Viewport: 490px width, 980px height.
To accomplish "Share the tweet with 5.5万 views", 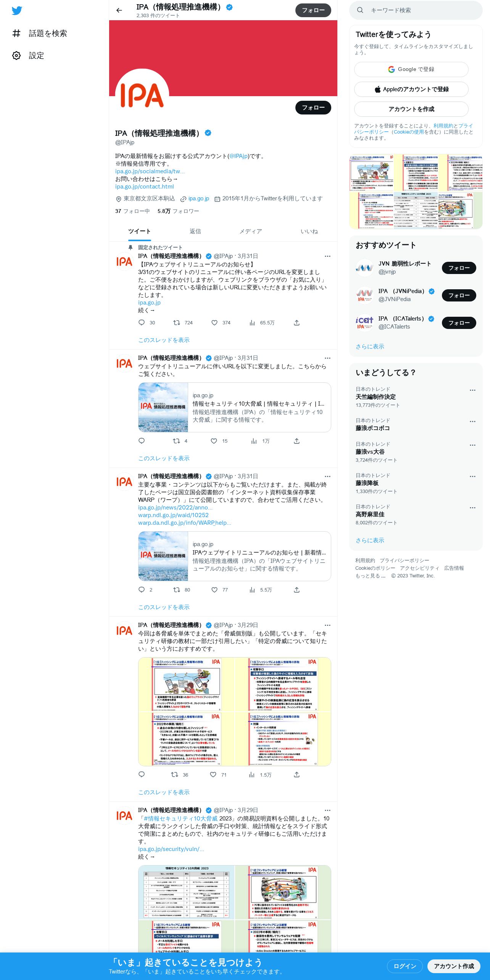I will pos(297,590).
